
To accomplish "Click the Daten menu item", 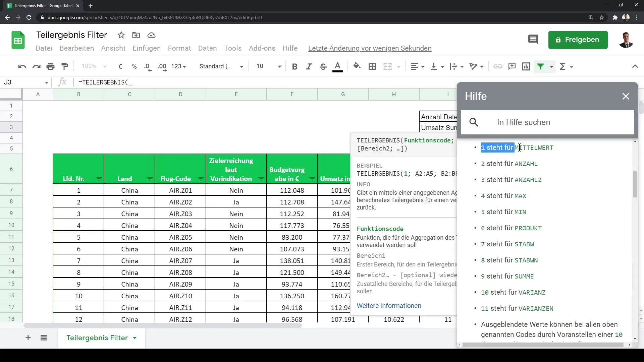I will coord(207,48).
